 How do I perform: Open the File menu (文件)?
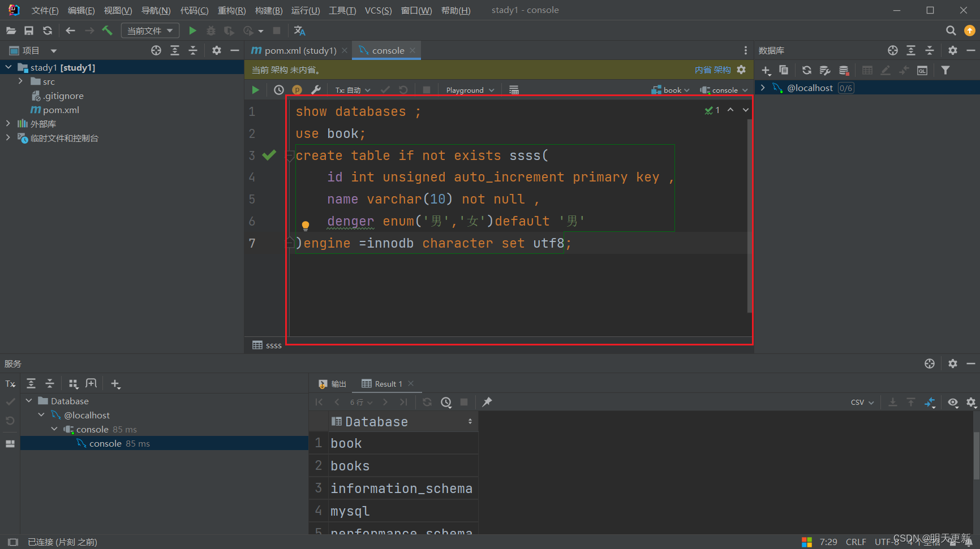[45, 10]
